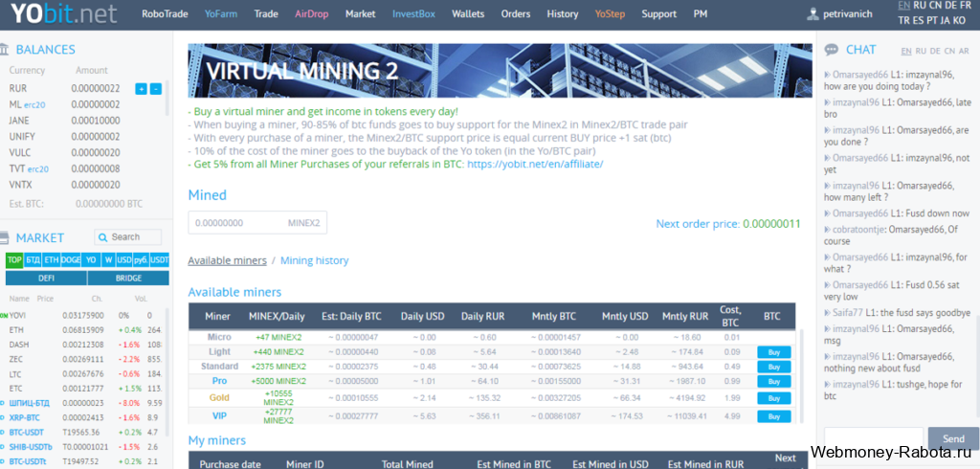Click the Market panel icon
This screenshot has height=469, width=980.
pos(4,237)
